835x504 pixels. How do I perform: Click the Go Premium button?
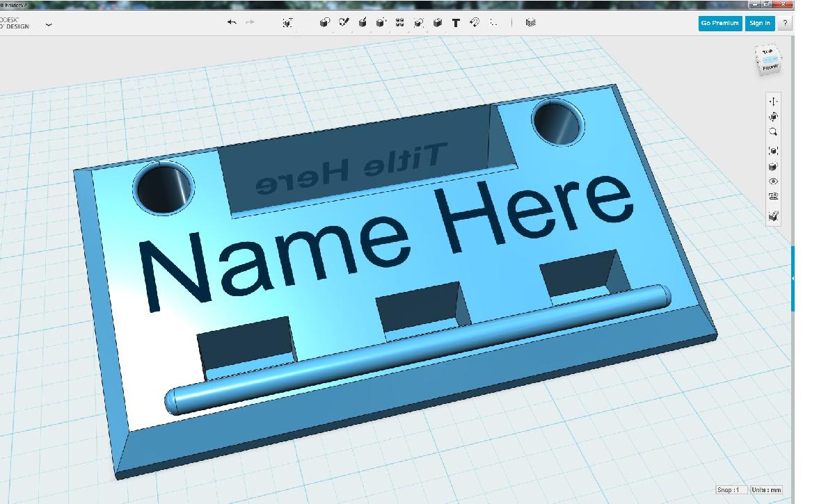(719, 23)
